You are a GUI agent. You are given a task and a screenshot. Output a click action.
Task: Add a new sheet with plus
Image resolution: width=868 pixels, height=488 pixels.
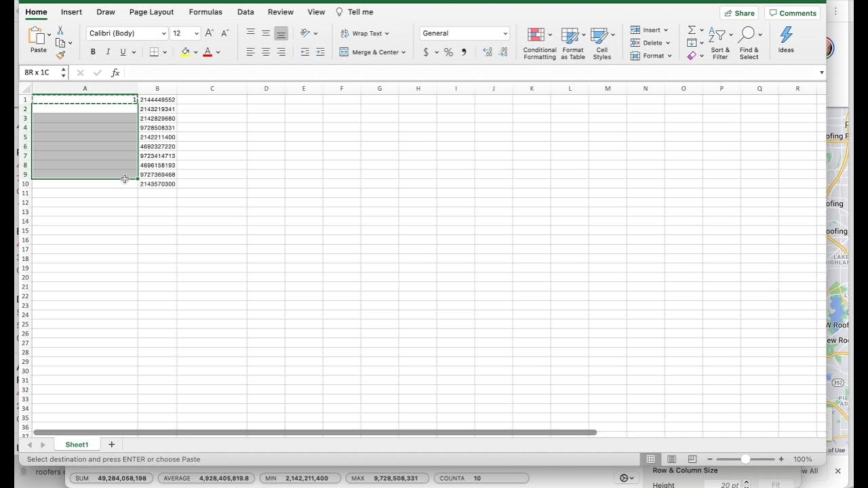click(x=112, y=445)
